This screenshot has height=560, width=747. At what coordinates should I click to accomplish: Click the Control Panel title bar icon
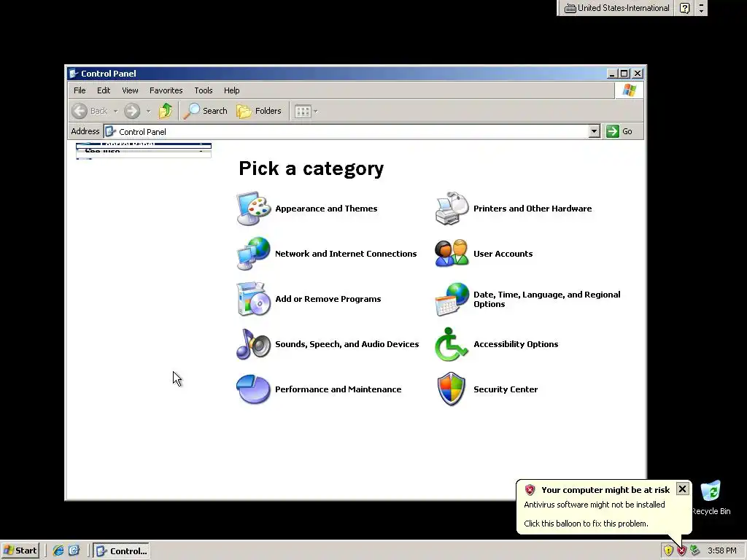tap(74, 74)
